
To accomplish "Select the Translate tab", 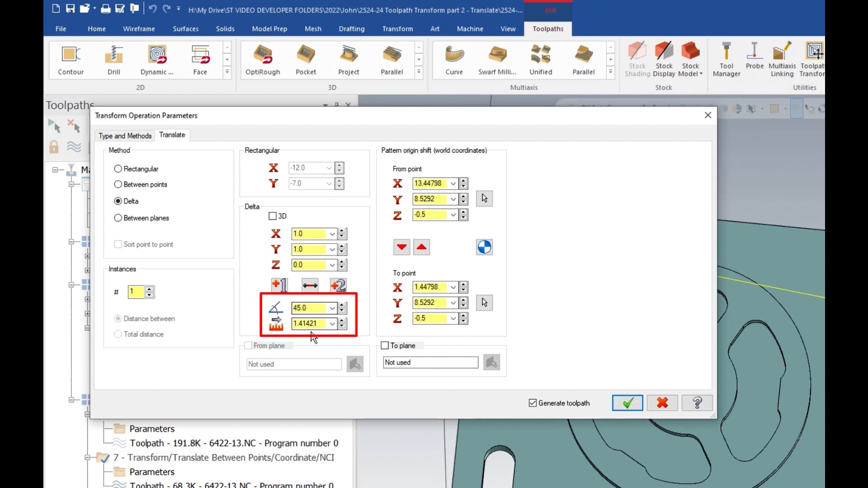I will 172,135.
